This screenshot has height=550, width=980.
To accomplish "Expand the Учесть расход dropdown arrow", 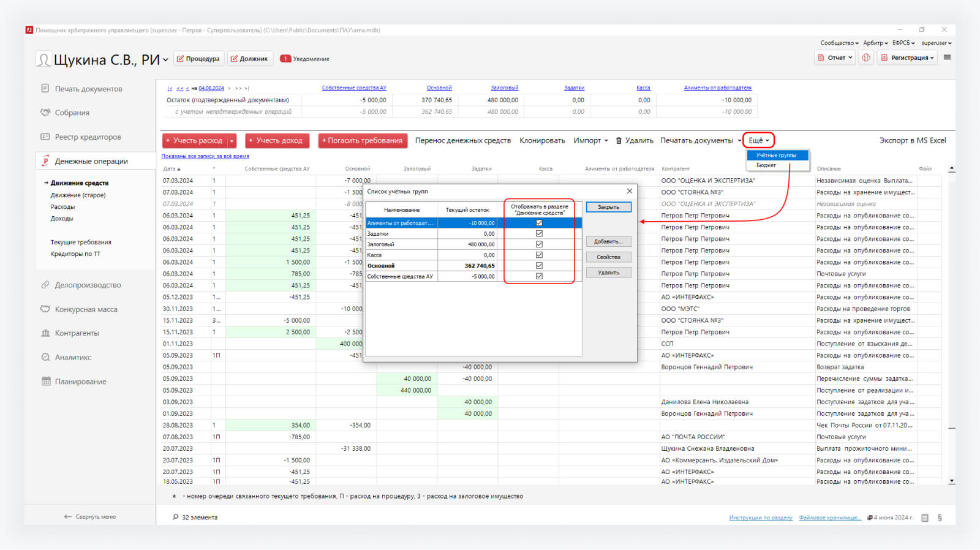I will point(232,141).
